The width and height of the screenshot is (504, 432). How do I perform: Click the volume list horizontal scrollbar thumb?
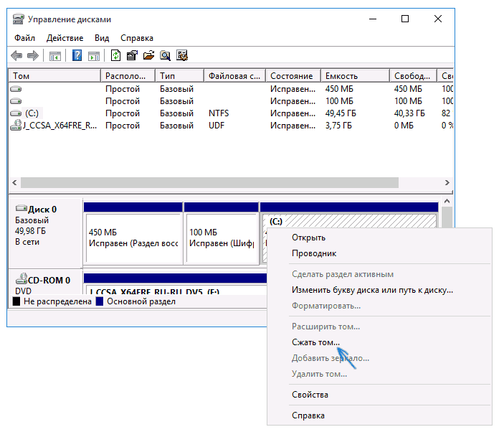pos(209,183)
